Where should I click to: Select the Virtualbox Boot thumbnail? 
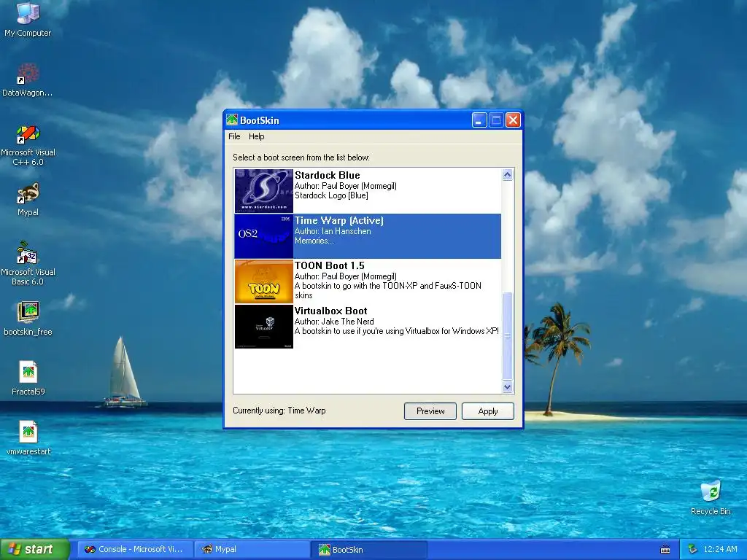click(263, 326)
